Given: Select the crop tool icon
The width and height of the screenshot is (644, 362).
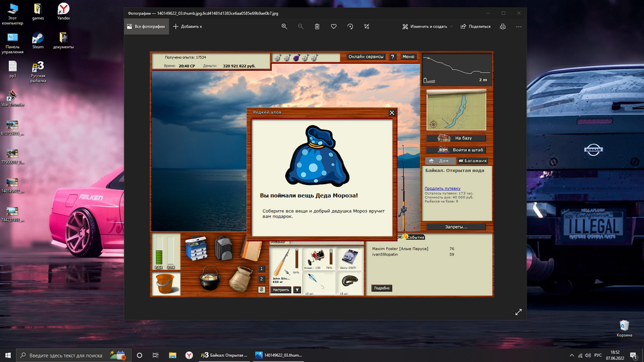Looking at the screenshot, I should (366, 26).
